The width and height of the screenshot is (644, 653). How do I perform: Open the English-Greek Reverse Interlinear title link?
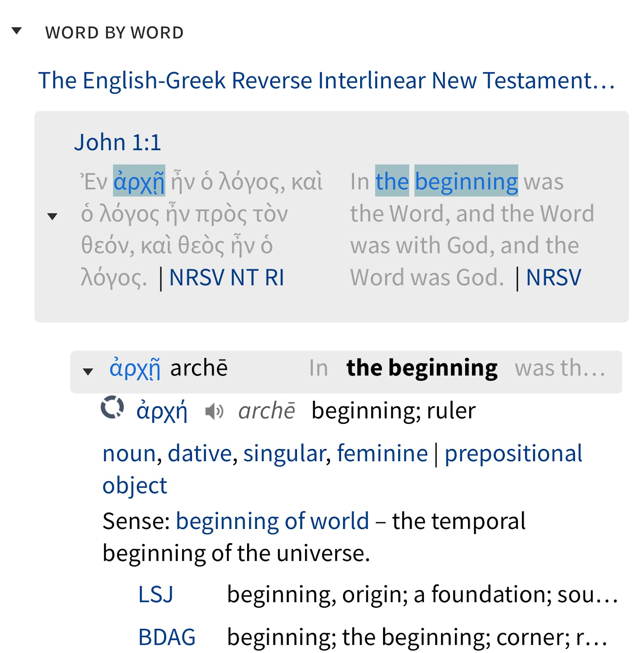pyautogui.click(x=326, y=80)
